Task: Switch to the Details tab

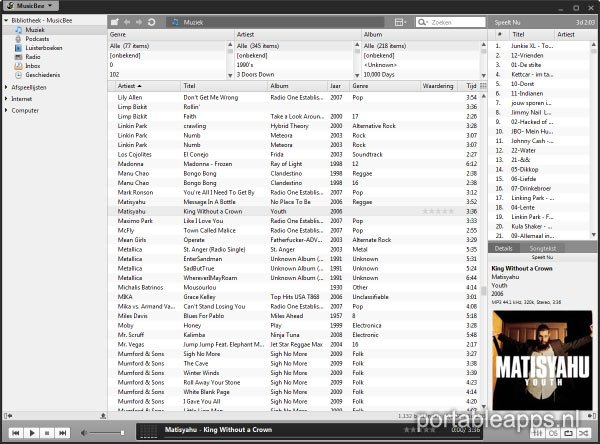Action: click(504, 248)
